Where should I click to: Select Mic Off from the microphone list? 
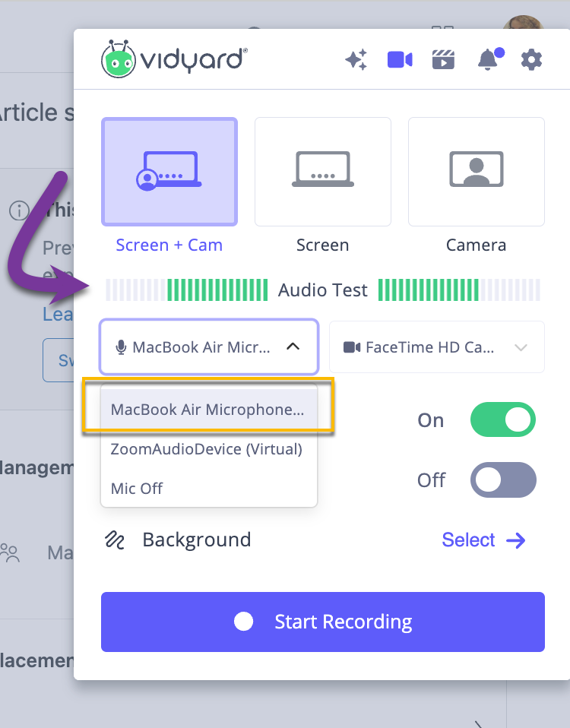click(136, 488)
